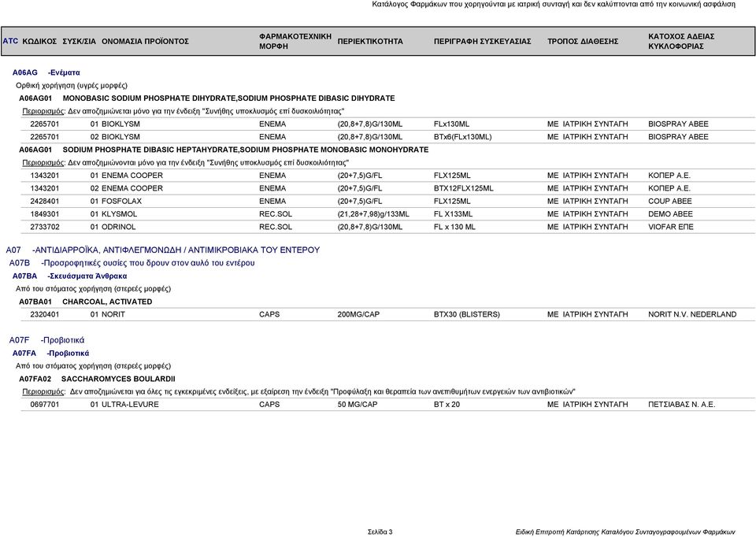Click CAPS form in NORIT row

(x=269, y=315)
